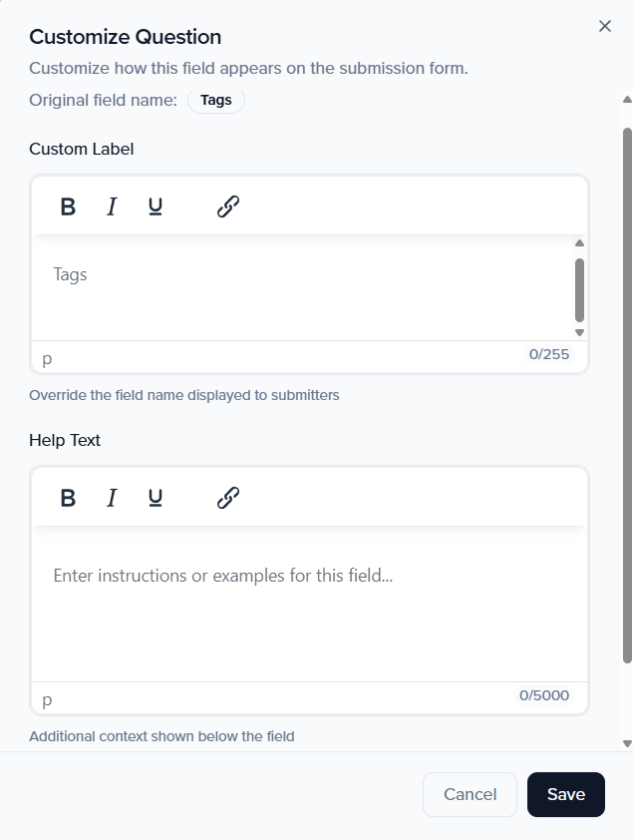Toggle italic in the Help Text toolbar
The image size is (633, 840).
pyautogui.click(x=112, y=498)
